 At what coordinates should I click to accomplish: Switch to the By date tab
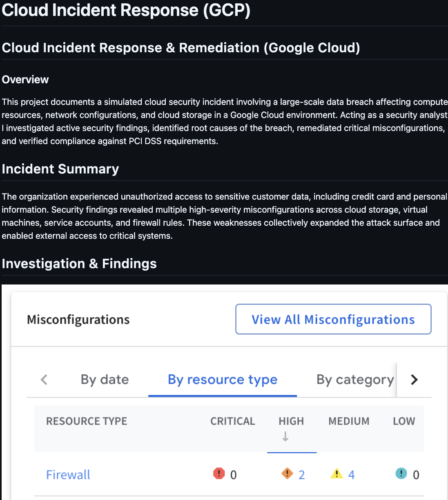point(105,380)
